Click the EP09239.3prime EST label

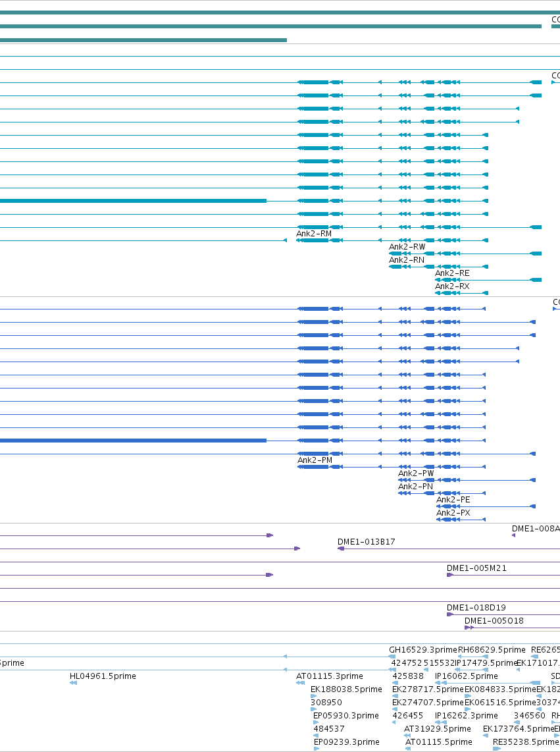pos(346,742)
